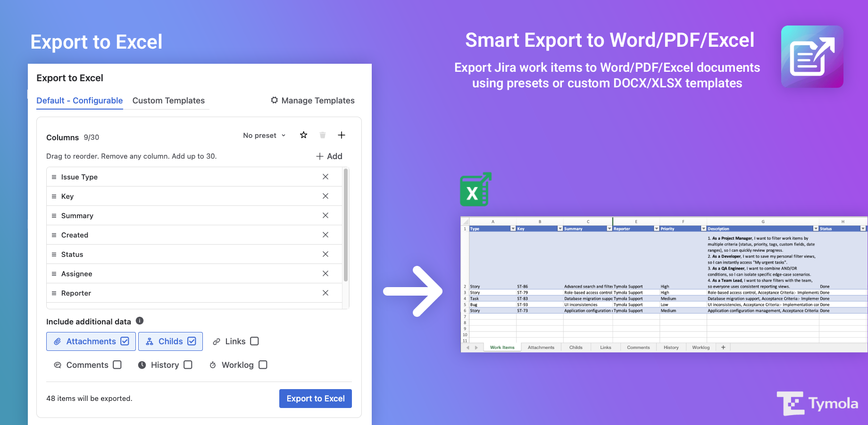Open the Childs sheet tab
Viewport: 868px width, 425px height.
click(x=576, y=348)
